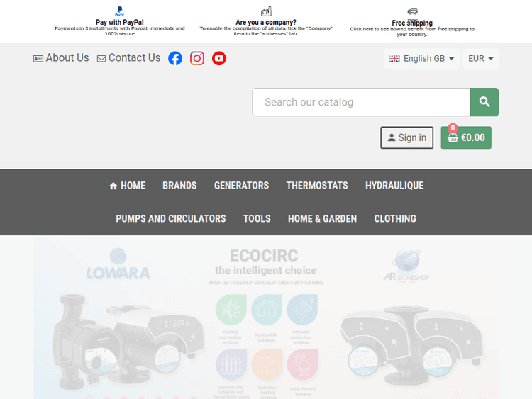The height and width of the screenshot is (399, 532).
Task: Open the EUR currency dropdown
Action: 480,58
